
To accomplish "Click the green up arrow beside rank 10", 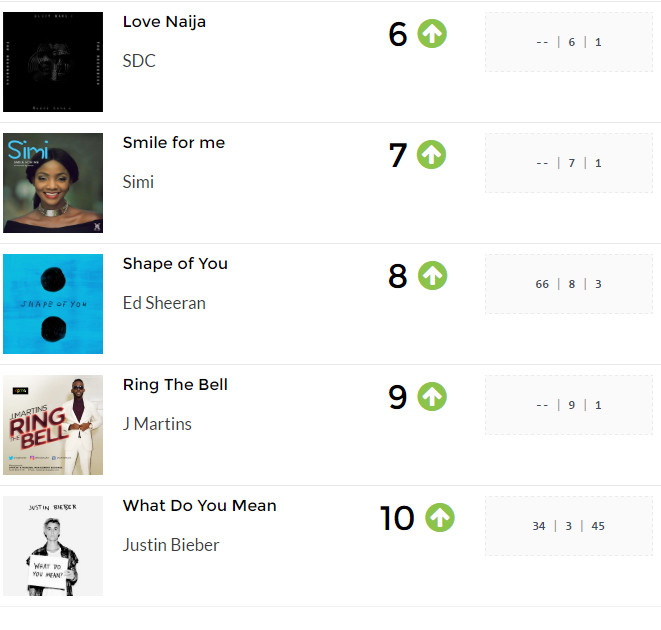I will click(440, 518).
